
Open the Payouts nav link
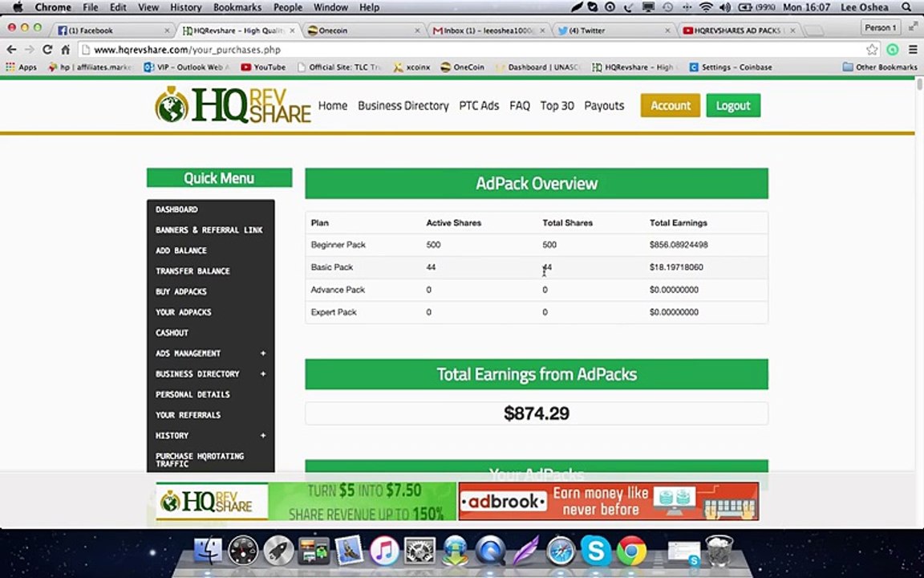coord(604,106)
